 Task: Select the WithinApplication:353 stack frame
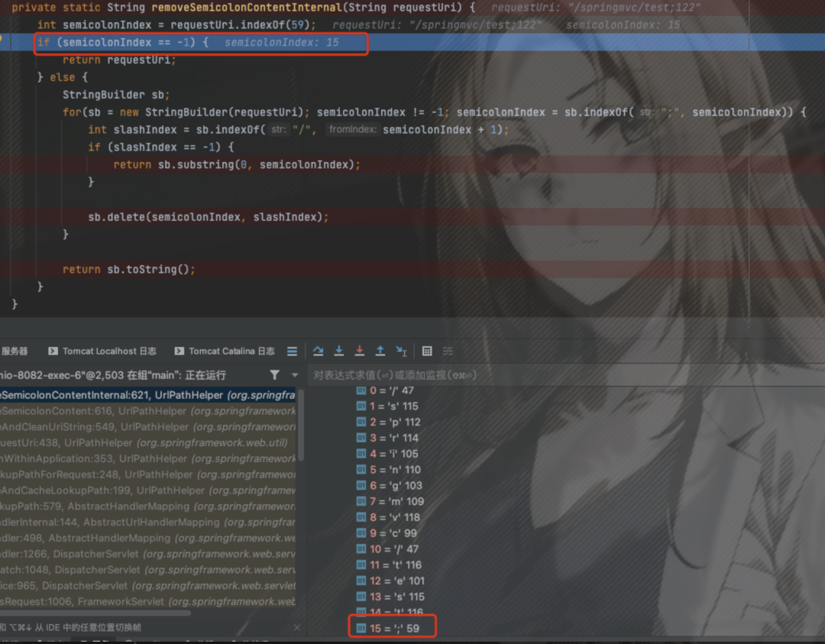click(x=148, y=459)
